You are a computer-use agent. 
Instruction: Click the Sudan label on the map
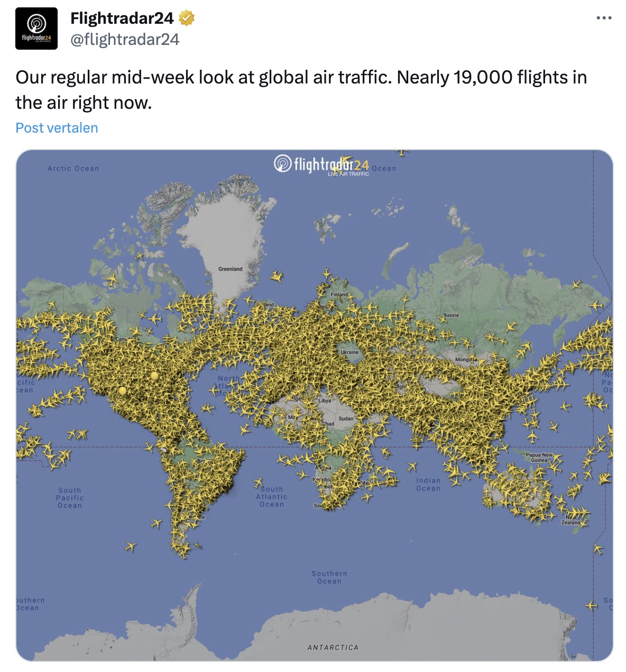[x=346, y=418]
